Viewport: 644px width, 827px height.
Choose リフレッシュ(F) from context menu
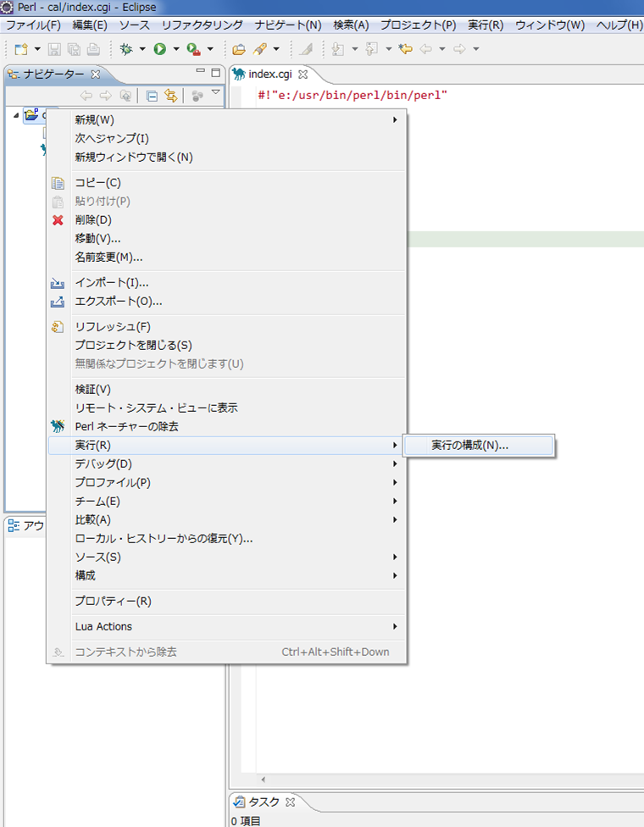coord(227,327)
